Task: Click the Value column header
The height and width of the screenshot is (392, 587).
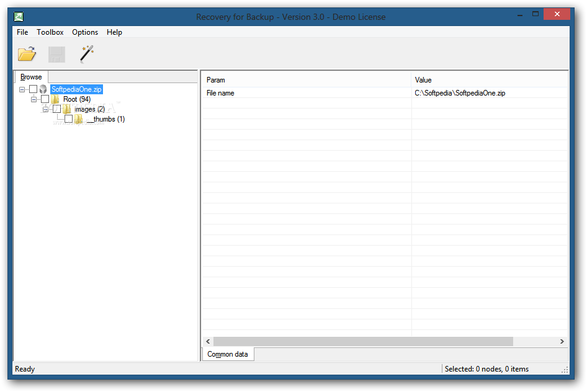Action: pos(490,79)
